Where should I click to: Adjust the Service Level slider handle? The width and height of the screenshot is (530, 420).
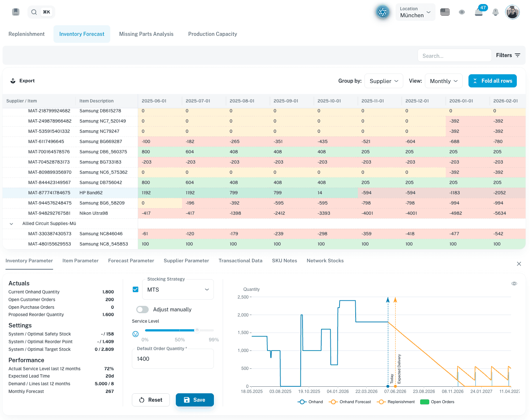(x=197, y=330)
